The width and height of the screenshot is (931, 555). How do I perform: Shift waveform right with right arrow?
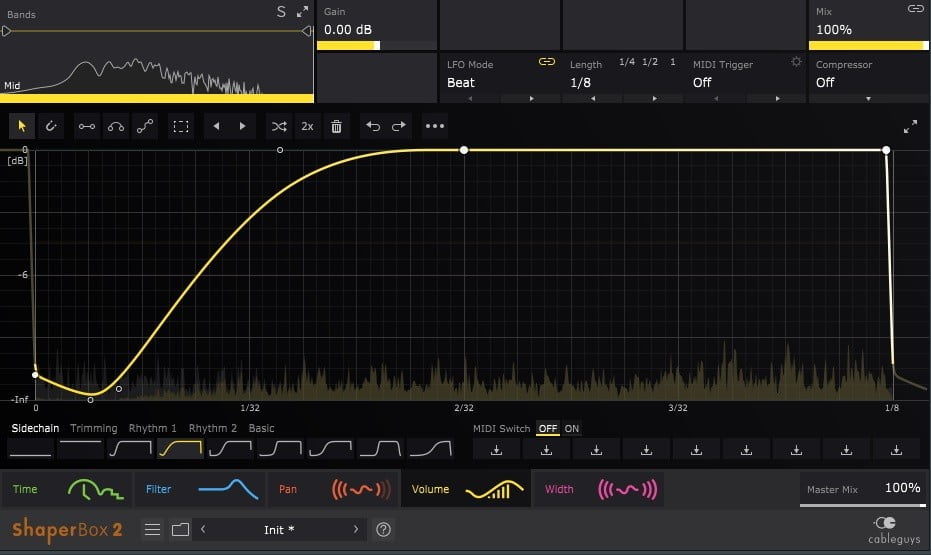click(x=242, y=126)
